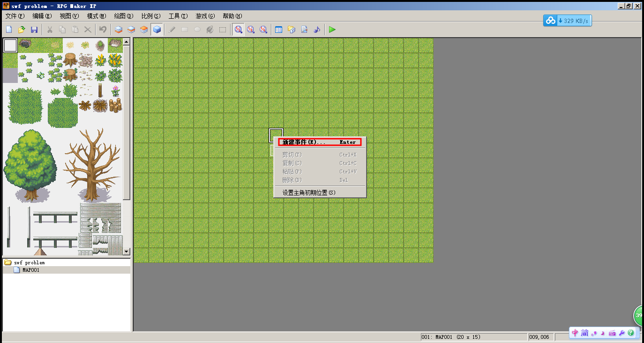
Task: Select the Pencil drawing tool
Action: 172,30
